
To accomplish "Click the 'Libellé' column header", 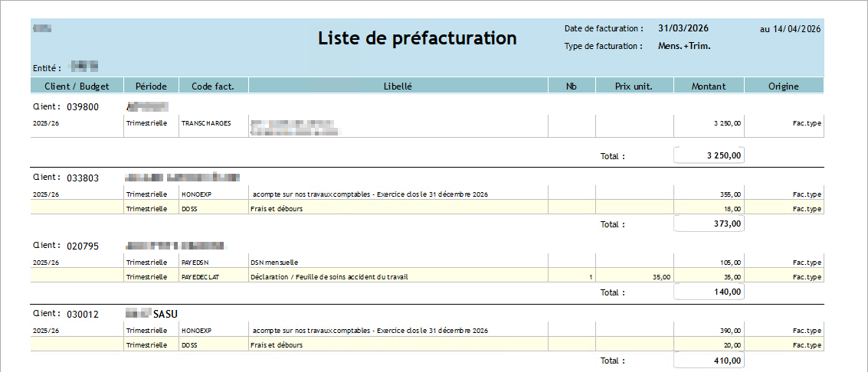I will pos(398,86).
